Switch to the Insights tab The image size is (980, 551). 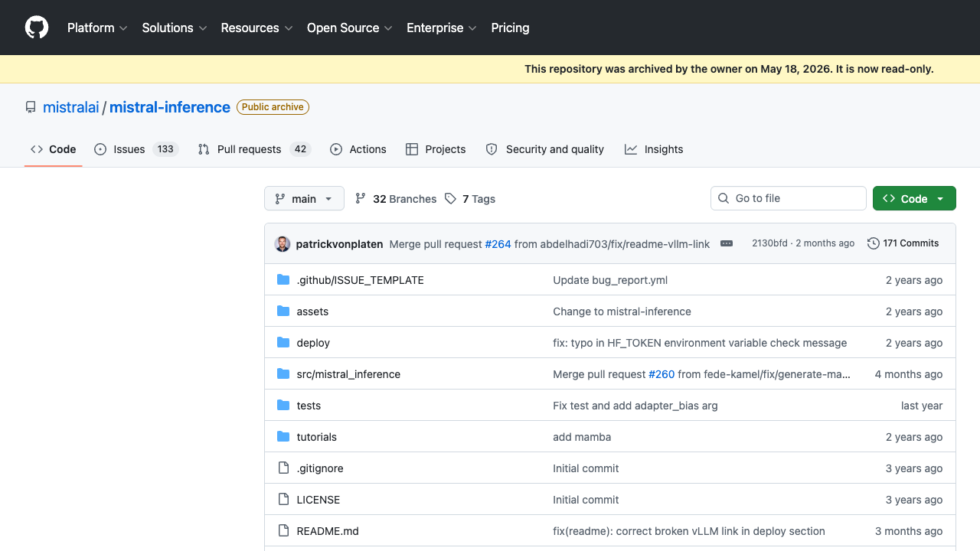pyautogui.click(x=654, y=149)
